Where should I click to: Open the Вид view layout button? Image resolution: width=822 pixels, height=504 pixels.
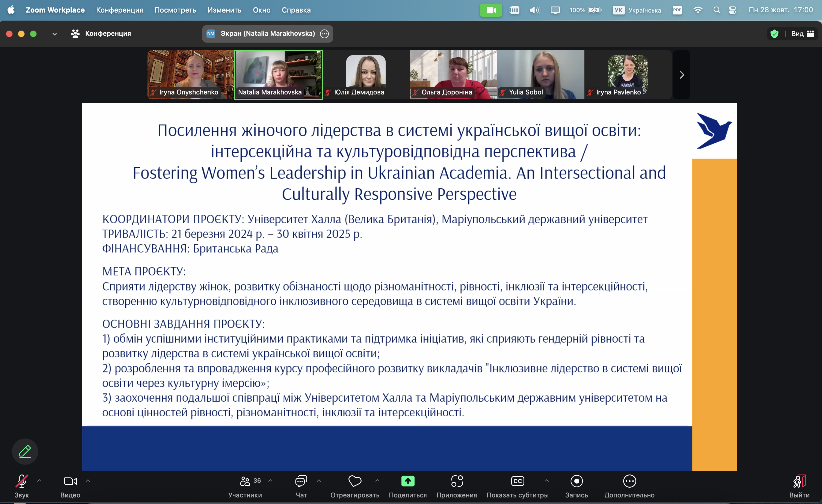coord(803,34)
